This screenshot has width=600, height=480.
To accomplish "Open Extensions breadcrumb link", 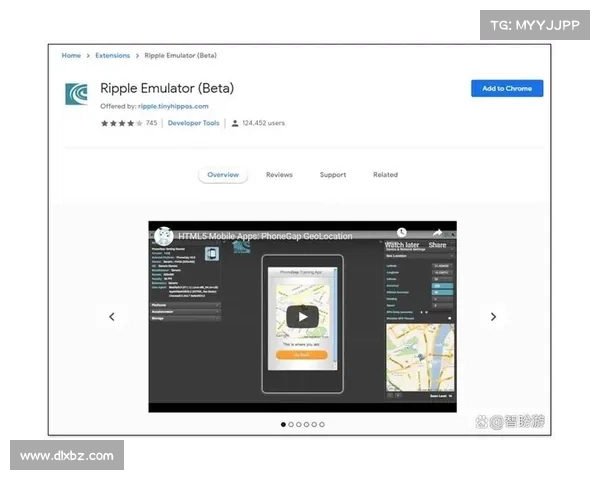I will [112, 56].
